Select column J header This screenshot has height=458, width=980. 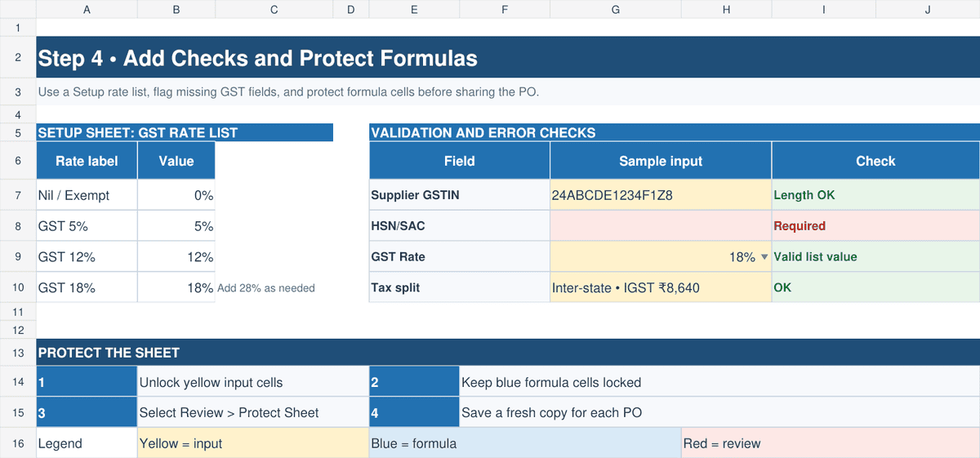point(928,9)
